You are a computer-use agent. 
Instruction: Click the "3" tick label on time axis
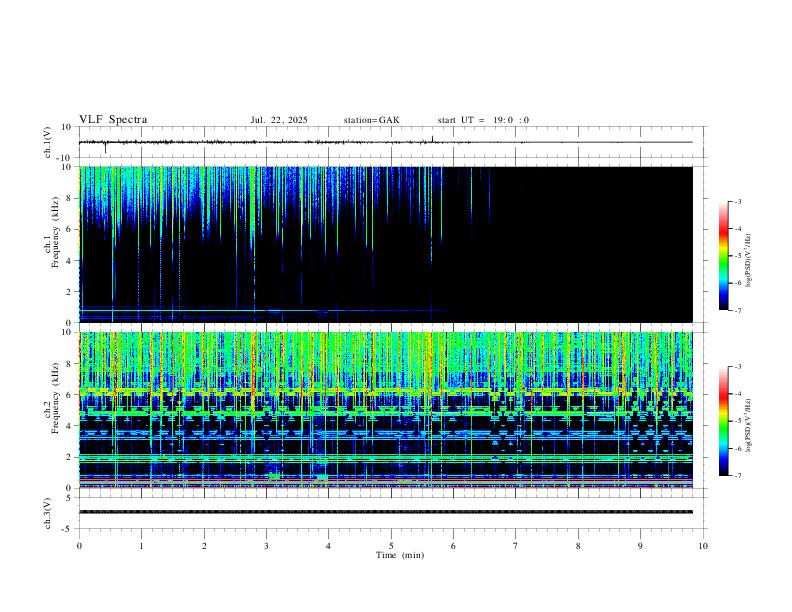(x=266, y=546)
